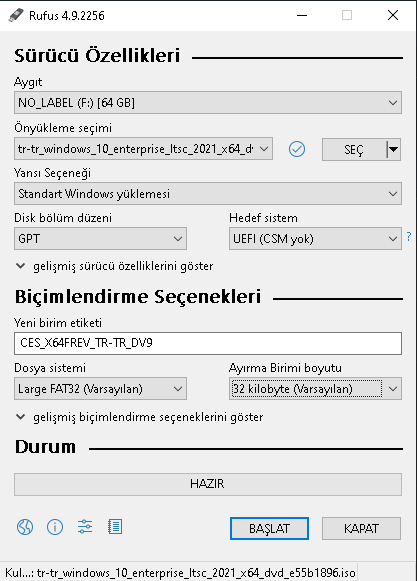Click the Biçimlendirme Seçenekleri heading

138,296
